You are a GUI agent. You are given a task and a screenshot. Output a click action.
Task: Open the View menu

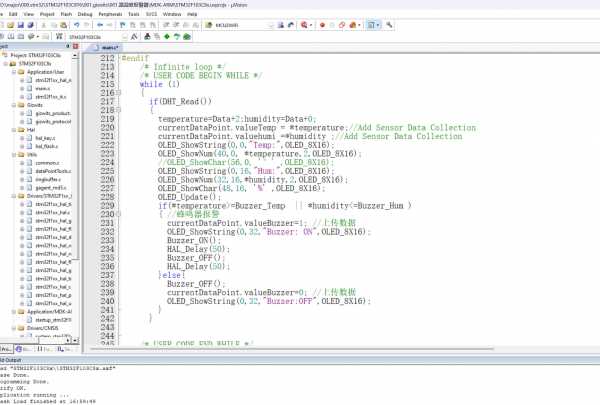(29, 14)
